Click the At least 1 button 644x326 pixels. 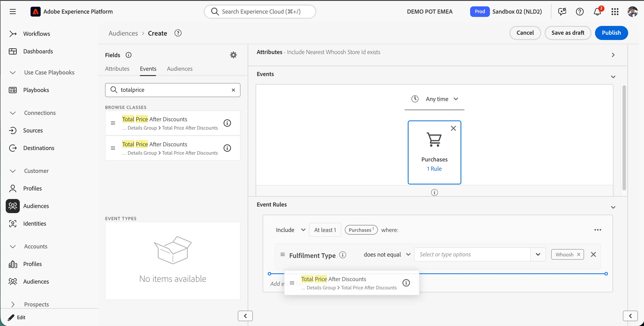[x=325, y=230]
